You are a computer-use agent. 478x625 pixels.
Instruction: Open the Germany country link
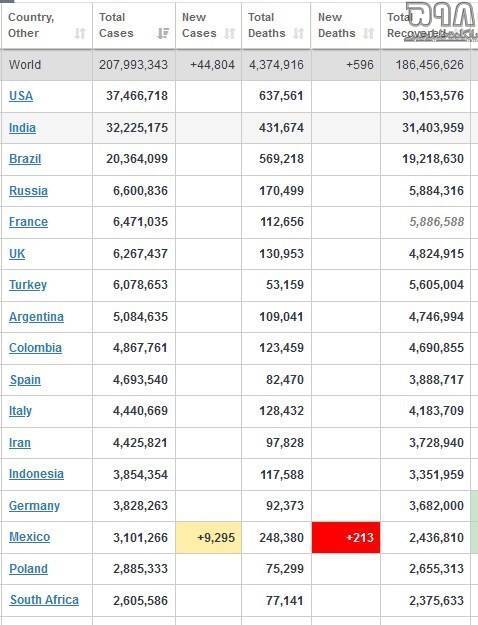[34, 506]
